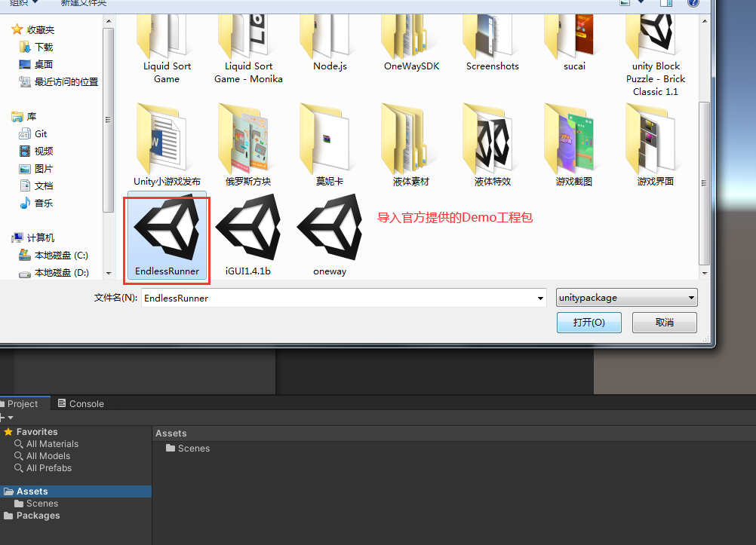The image size is (756, 545).
Task: Open the 莫妮卡 folder
Action: tap(330, 145)
